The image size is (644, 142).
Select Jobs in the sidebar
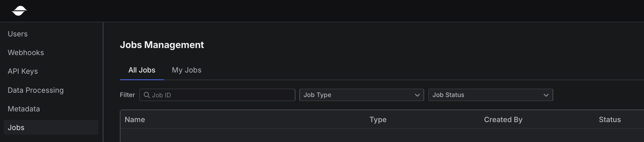[16, 128]
